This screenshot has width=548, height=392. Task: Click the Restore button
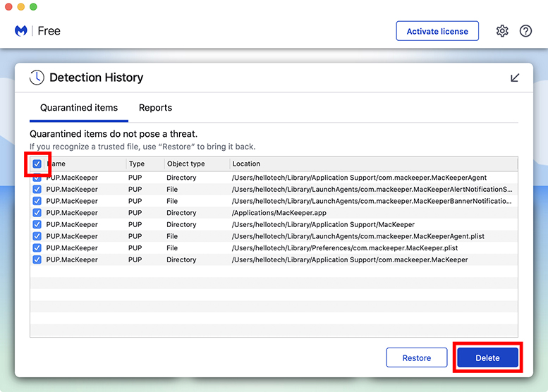pos(417,357)
